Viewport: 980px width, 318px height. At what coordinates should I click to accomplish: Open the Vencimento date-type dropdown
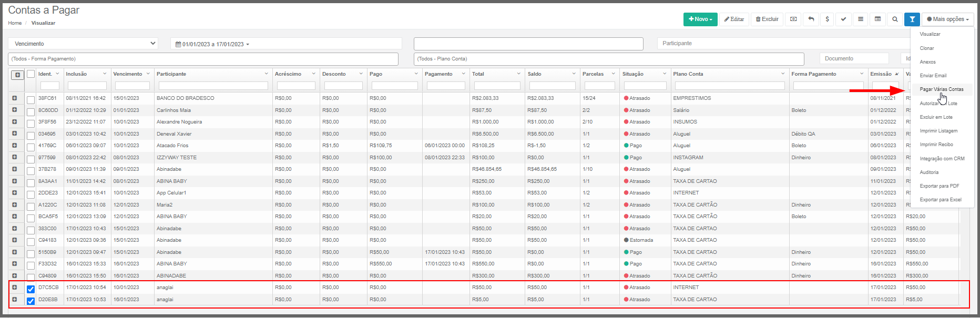click(83, 44)
